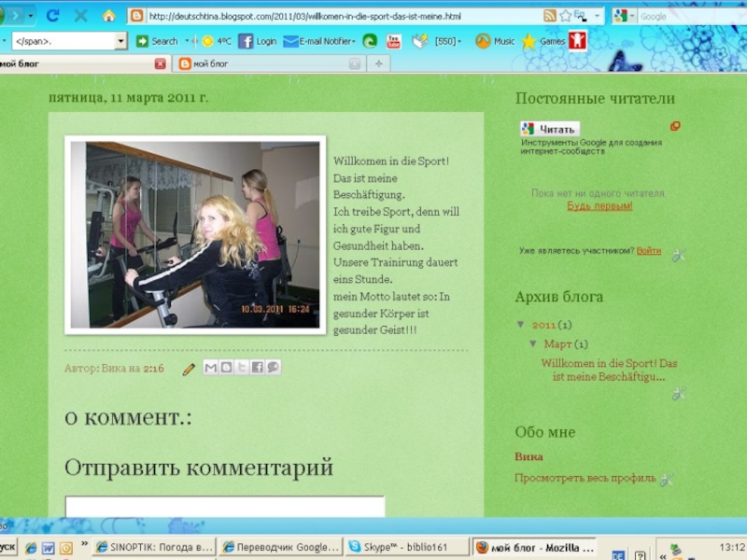
Task: Collapse the Март archive month
Action: [534, 344]
